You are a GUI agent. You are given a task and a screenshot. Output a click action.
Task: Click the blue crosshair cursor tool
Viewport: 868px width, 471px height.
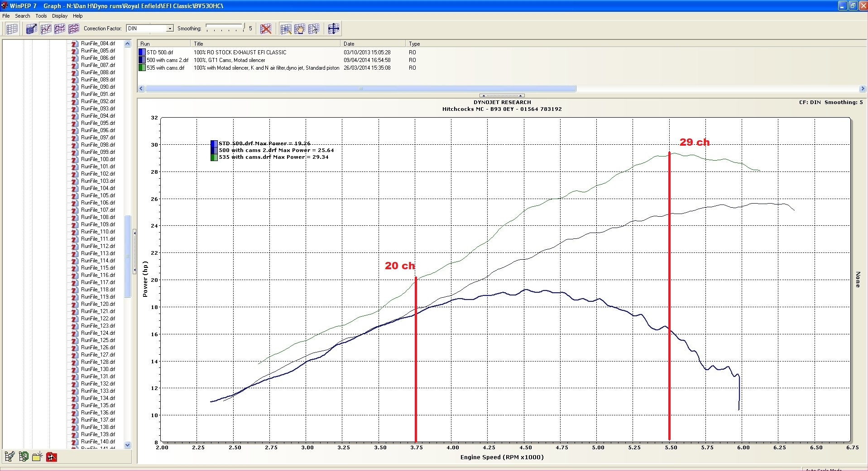click(334, 29)
